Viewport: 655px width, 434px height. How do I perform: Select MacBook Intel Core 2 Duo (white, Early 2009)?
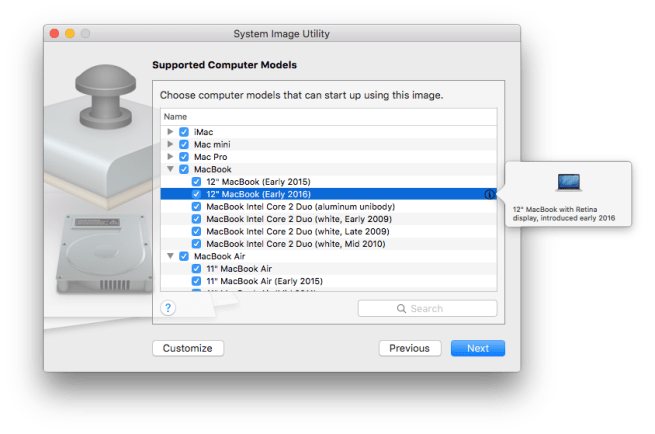[x=299, y=219]
